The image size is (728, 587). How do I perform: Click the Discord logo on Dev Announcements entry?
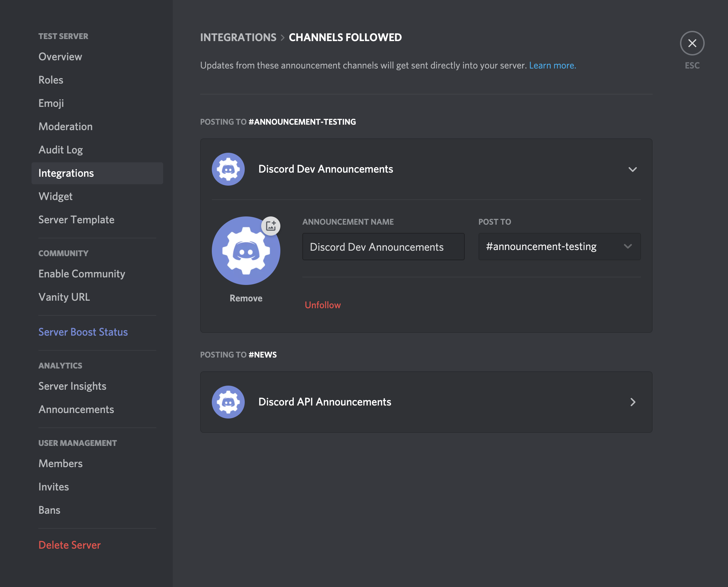229,169
